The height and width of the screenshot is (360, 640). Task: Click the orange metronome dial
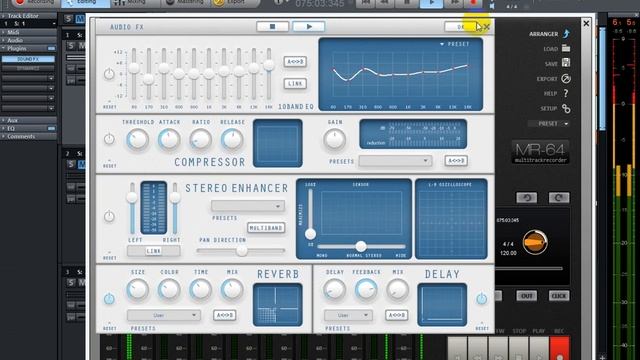pos(535,242)
